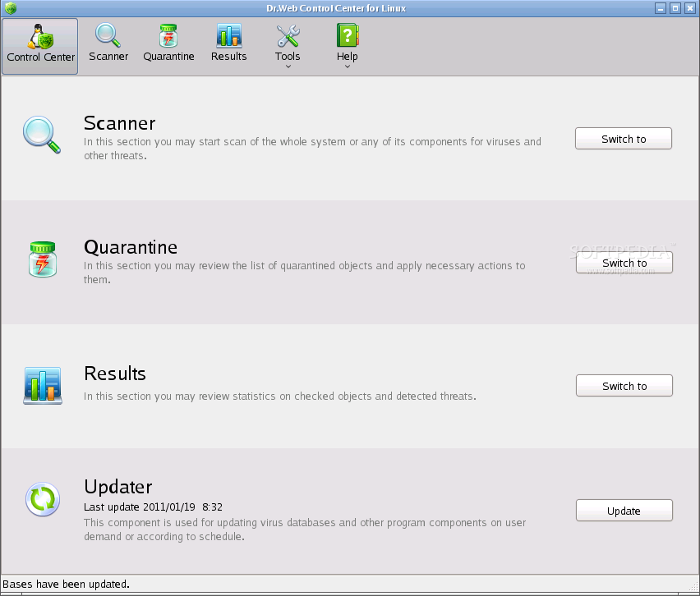The width and height of the screenshot is (700, 596).
Task: Click the Results section heading
Action: (x=115, y=374)
